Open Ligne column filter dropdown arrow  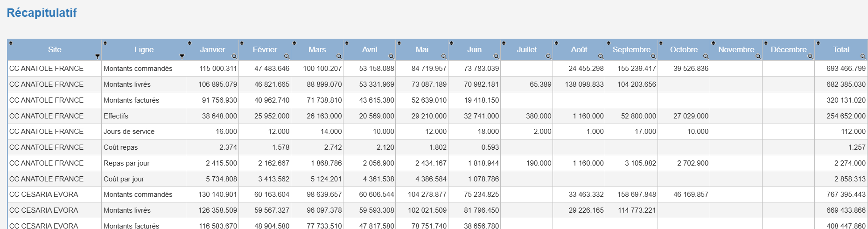click(182, 56)
